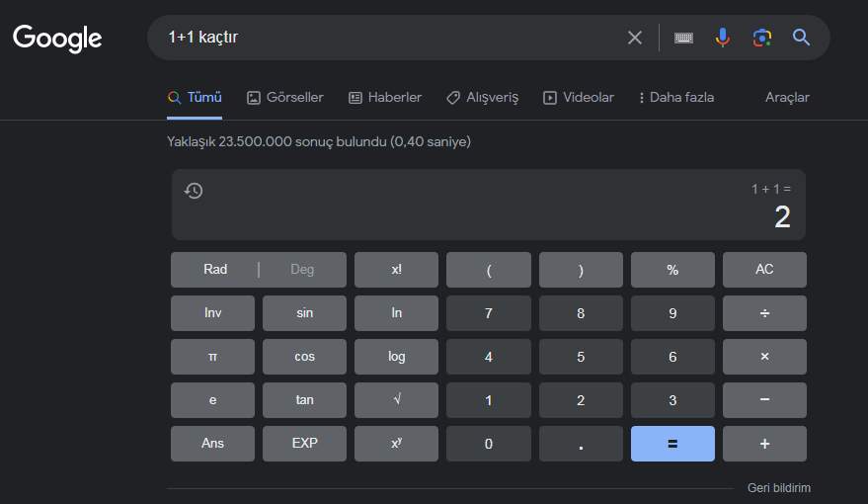The image size is (868, 504).
Task: Click the Geri bildirim link
Action: pos(779,488)
